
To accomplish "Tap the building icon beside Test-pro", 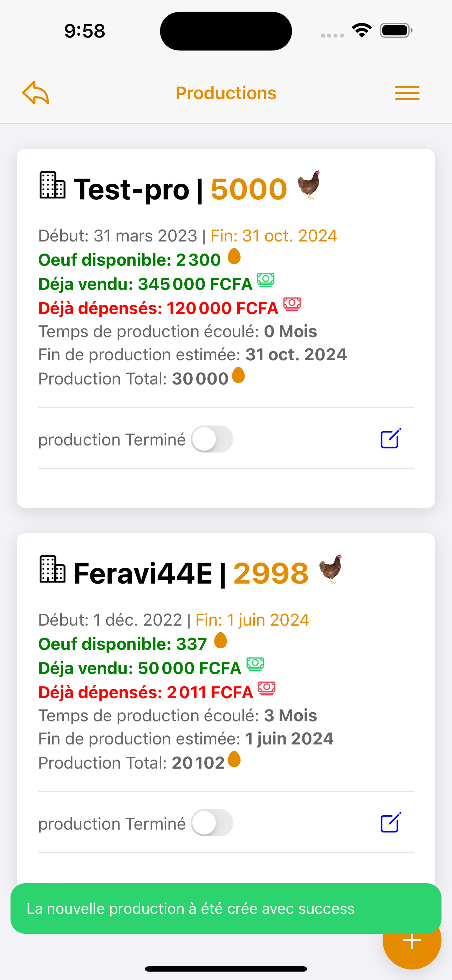I will tap(53, 185).
